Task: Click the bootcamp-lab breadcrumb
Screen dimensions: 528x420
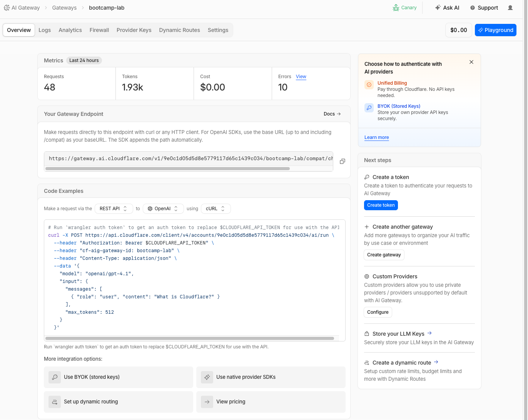Action: (107, 8)
